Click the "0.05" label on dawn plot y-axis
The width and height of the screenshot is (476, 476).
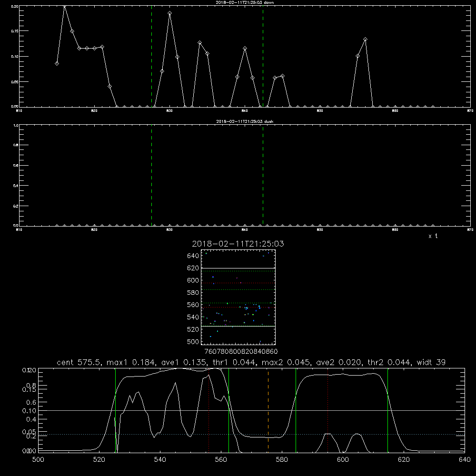(x=15, y=82)
